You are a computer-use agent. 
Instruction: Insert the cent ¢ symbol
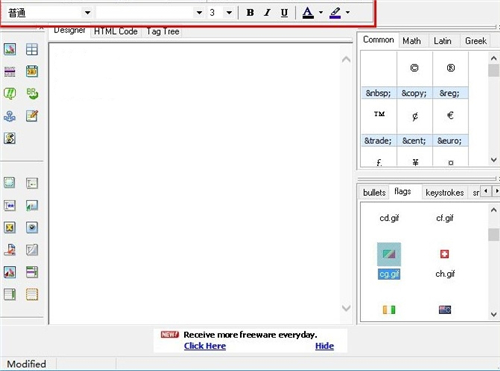coord(415,116)
